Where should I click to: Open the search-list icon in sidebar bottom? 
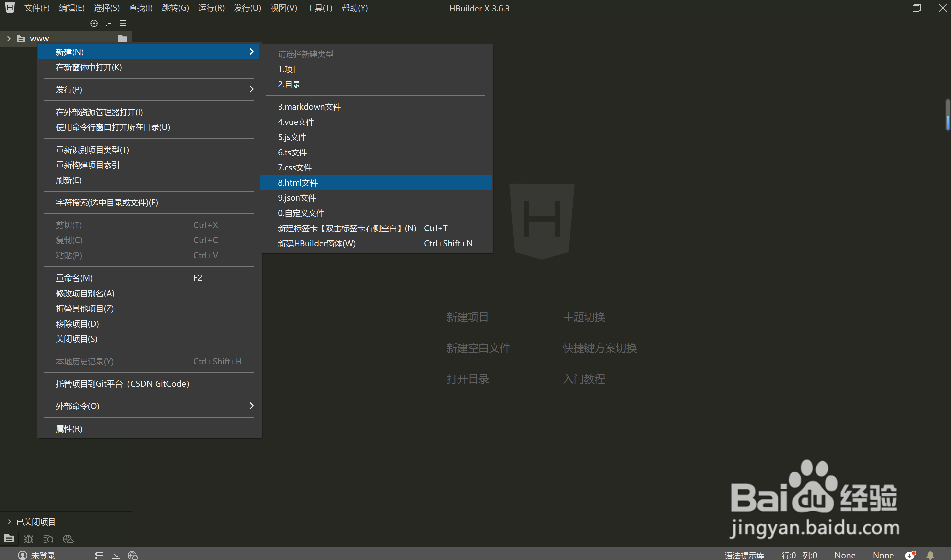(48, 539)
